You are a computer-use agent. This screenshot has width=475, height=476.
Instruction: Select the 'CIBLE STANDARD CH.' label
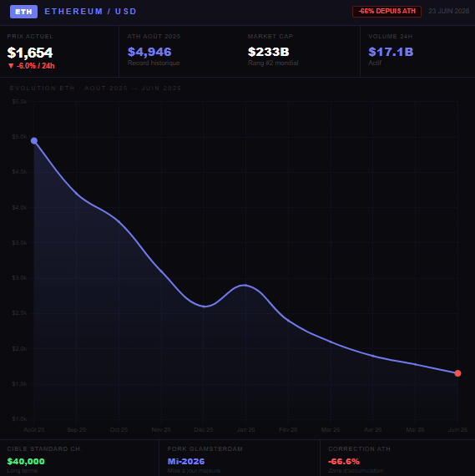(44, 449)
